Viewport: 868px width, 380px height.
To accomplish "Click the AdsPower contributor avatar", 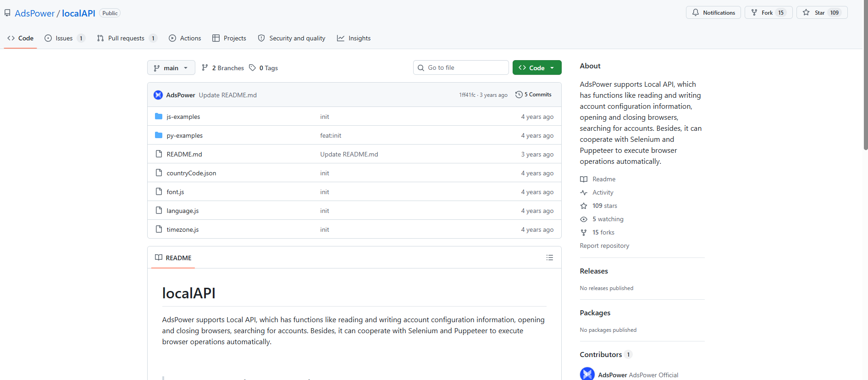I will pyautogui.click(x=587, y=374).
